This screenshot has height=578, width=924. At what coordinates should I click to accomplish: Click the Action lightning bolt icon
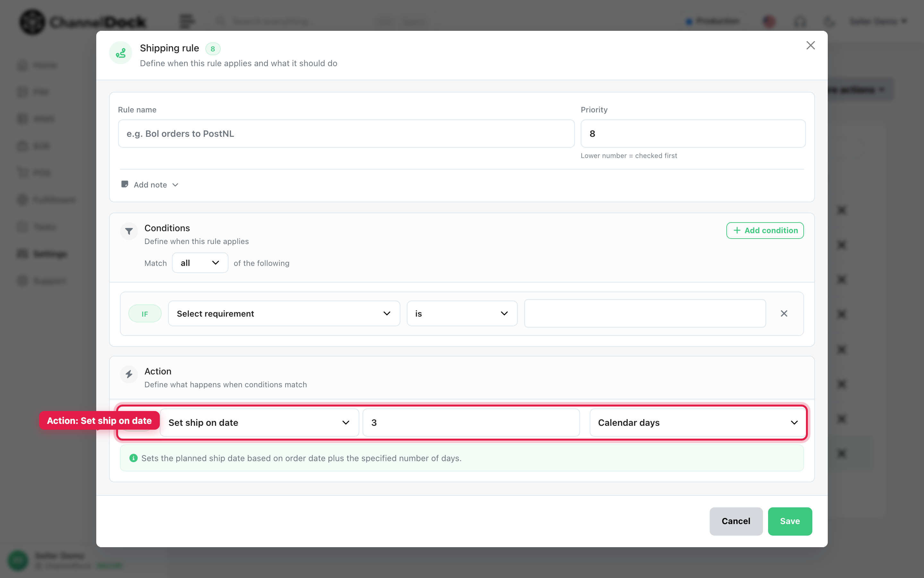point(129,374)
